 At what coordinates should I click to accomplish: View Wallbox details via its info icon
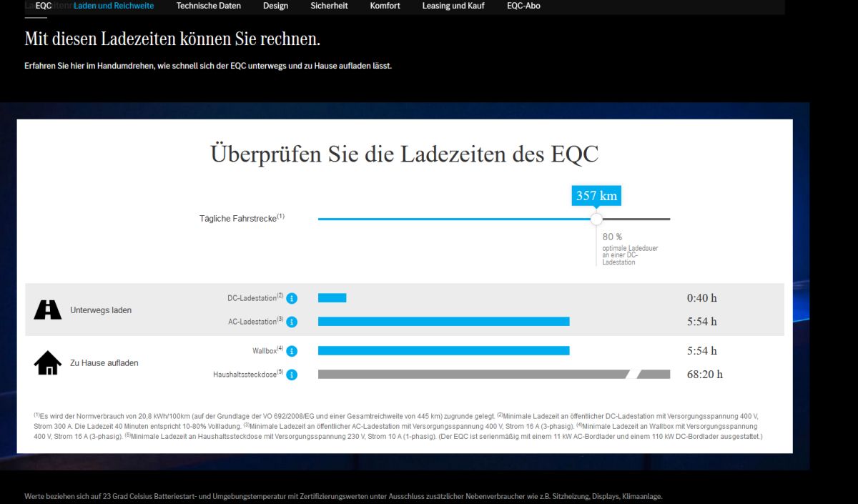tap(291, 350)
